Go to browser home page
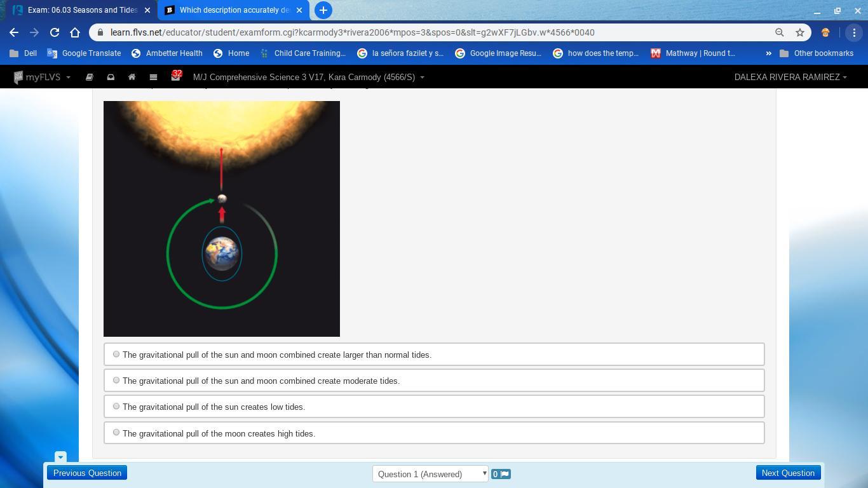868x488 pixels. click(75, 32)
